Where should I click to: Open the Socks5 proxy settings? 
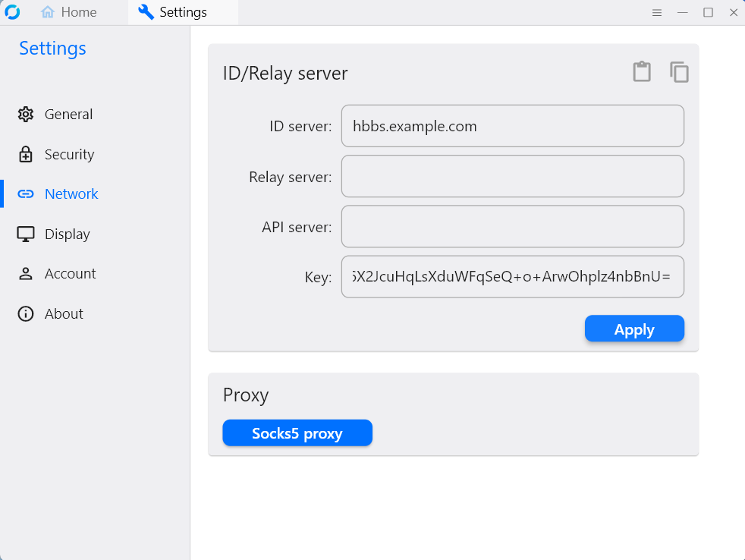(x=297, y=433)
